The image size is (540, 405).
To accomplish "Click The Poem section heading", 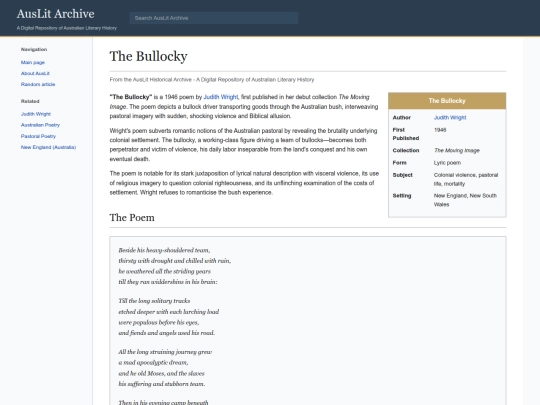I will 132,218.
